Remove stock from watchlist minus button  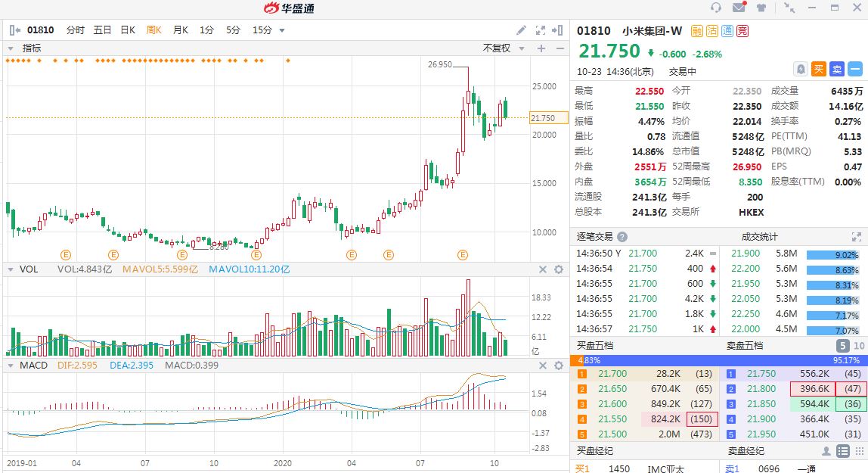pos(855,69)
